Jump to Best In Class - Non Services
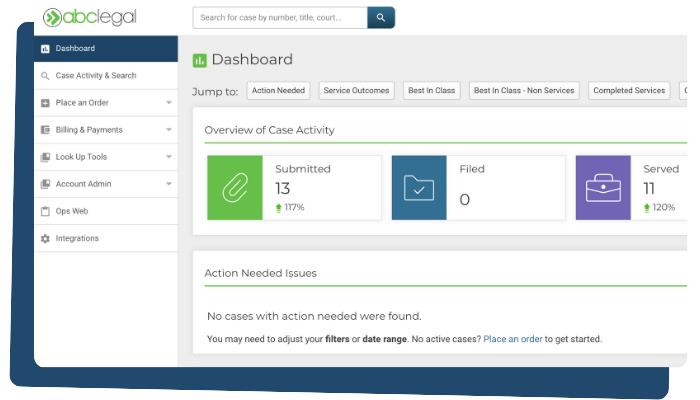The image size is (700, 400). pyautogui.click(x=524, y=91)
